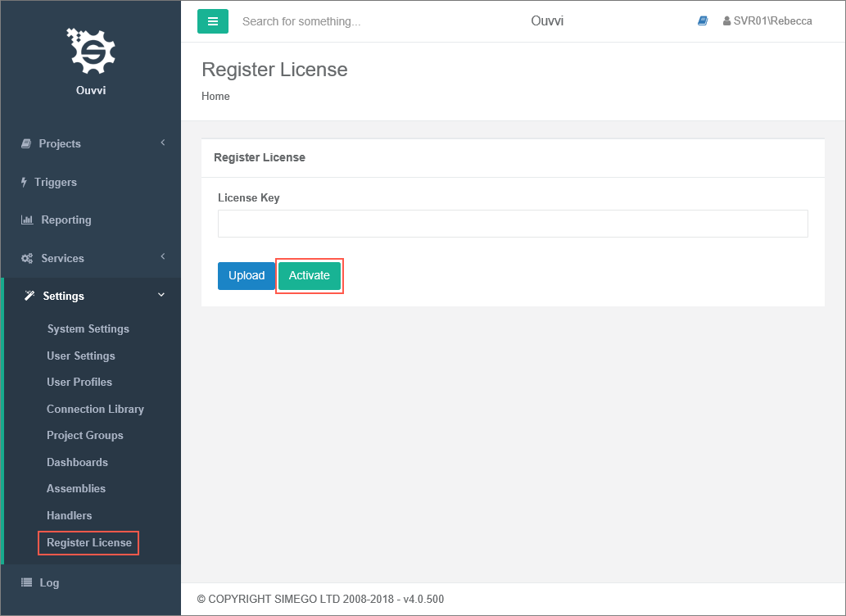Viewport: 846px width, 616px height.
Task: Click the Log list icon
Action: (26, 582)
